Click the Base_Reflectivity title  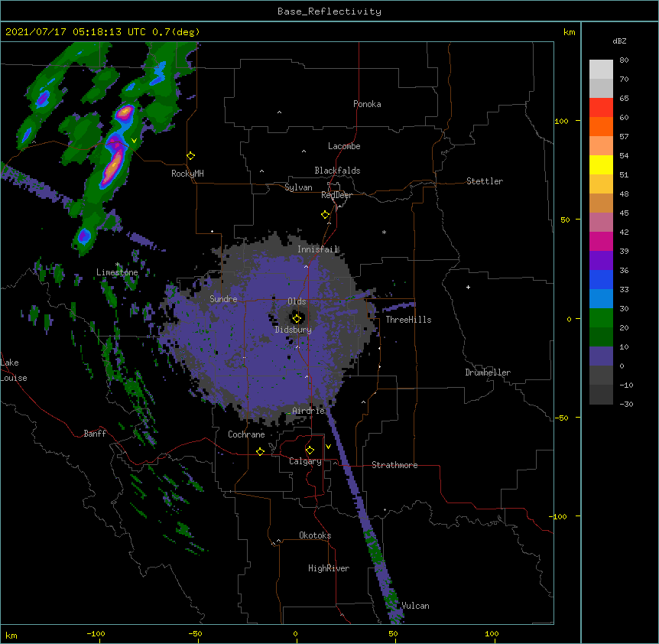tap(329, 11)
